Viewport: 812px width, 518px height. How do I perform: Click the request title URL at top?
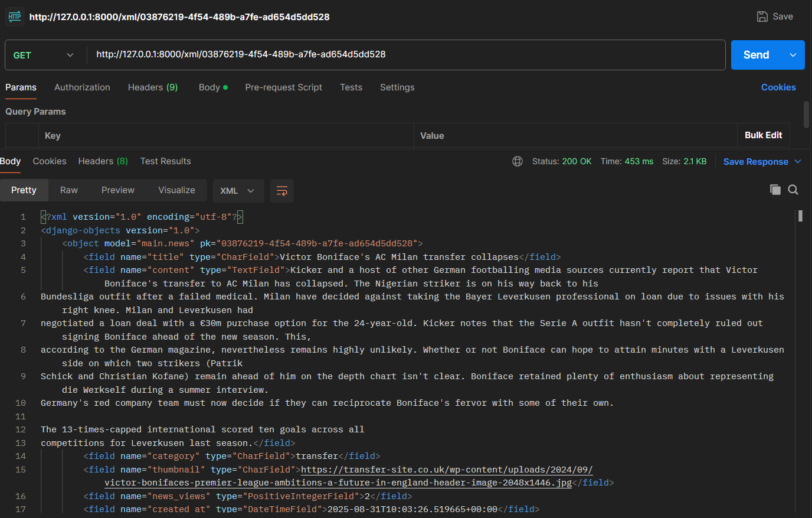pos(179,17)
